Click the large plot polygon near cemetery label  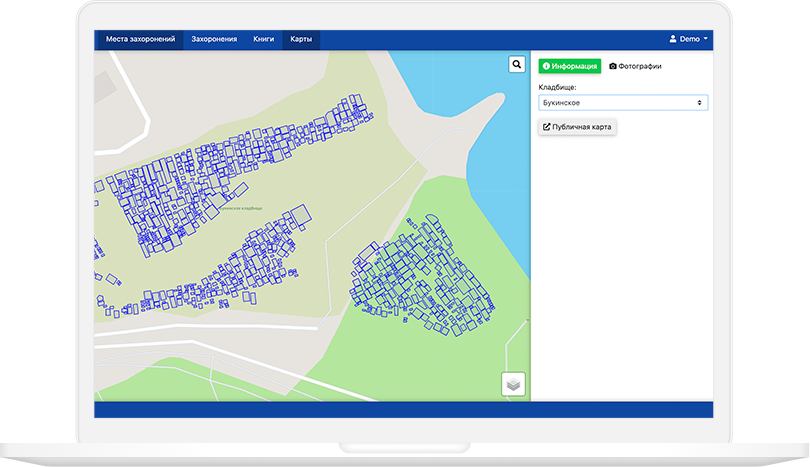301,214
